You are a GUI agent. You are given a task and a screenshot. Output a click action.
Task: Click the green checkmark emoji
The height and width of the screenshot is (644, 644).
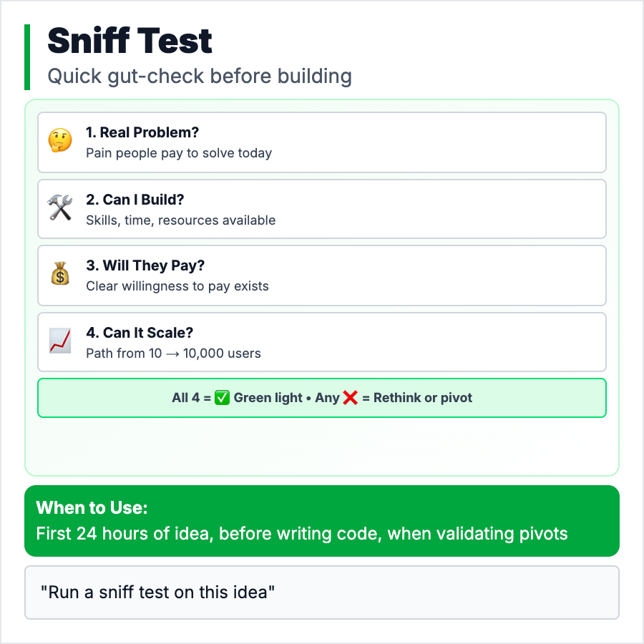(x=223, y=398)
